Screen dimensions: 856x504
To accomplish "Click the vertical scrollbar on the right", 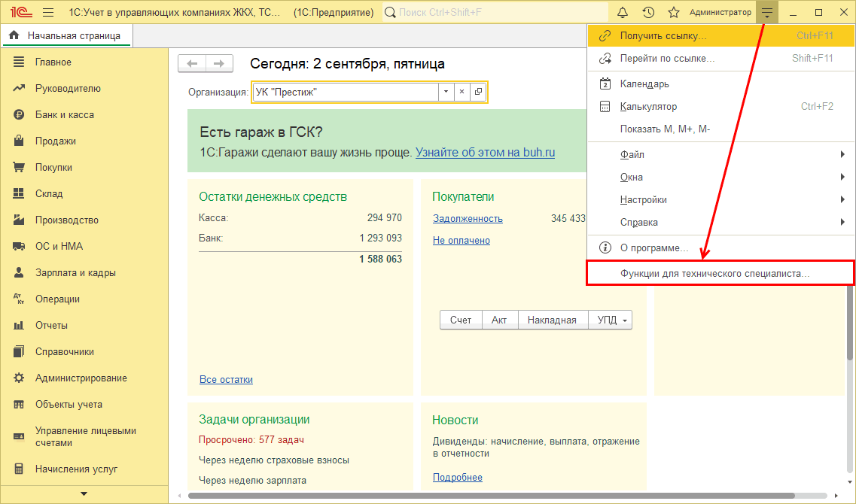I will 850,322.
